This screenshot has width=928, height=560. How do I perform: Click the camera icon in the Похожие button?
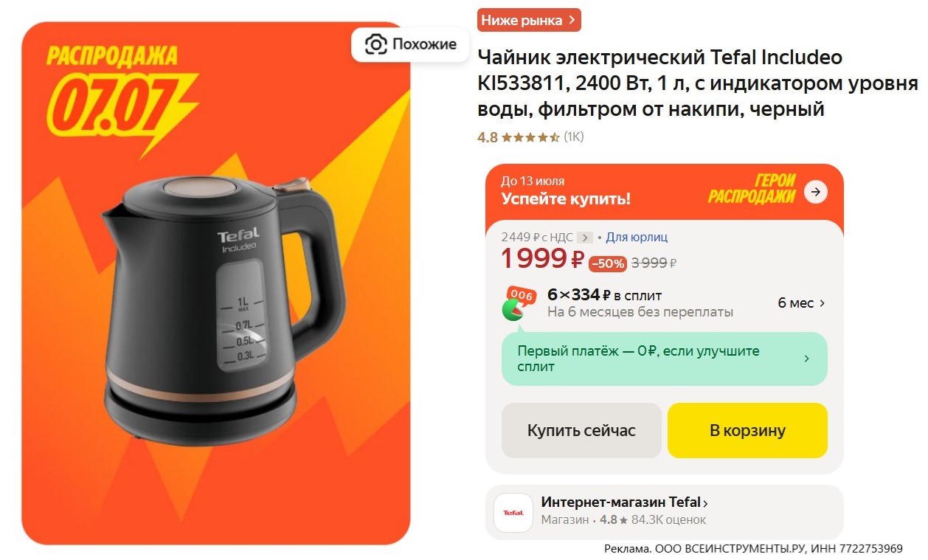point(375,45)
